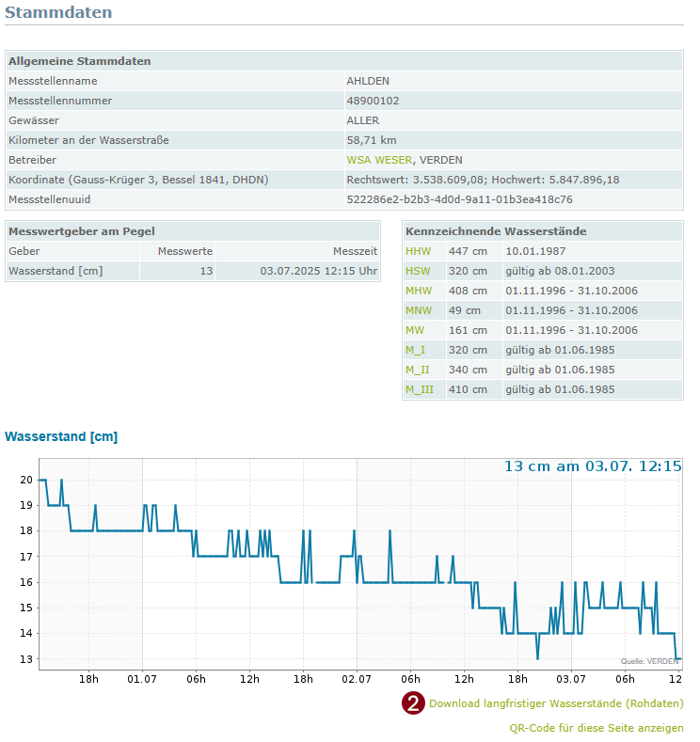This screenshot has height=742, width=700.
Task: Click the M_I mark link
Action: click(x=415, y=350)
